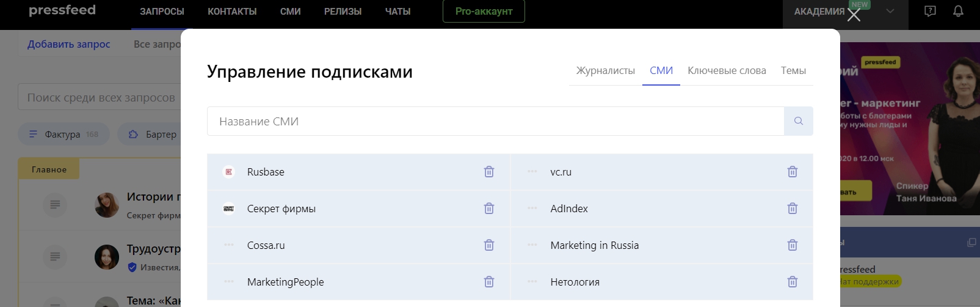
Task: Focus the Название СМИ search field
Action: (495, 121)
